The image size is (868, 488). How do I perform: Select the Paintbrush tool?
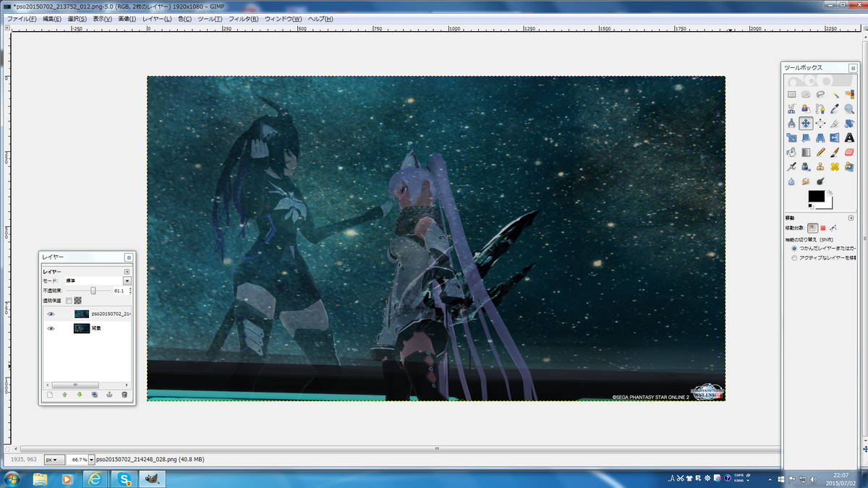[835, 153]
